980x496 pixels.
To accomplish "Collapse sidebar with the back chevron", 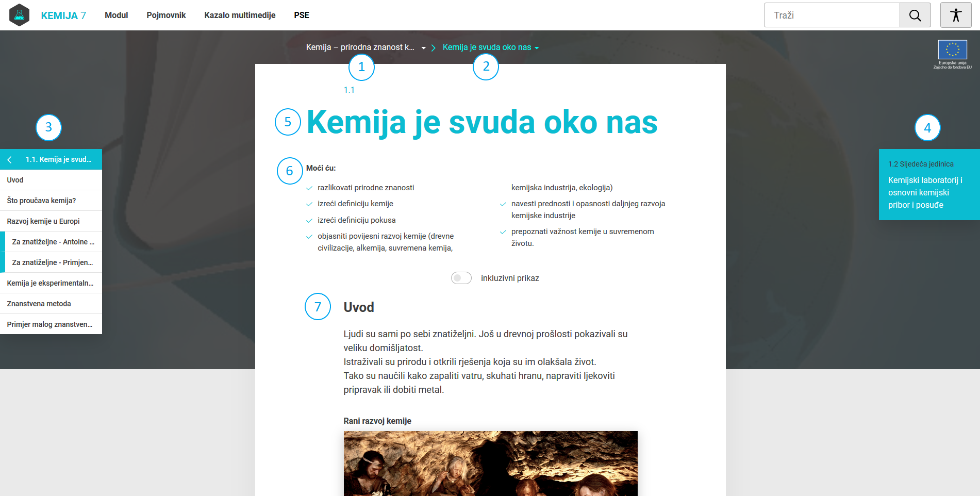I will 9,160.
